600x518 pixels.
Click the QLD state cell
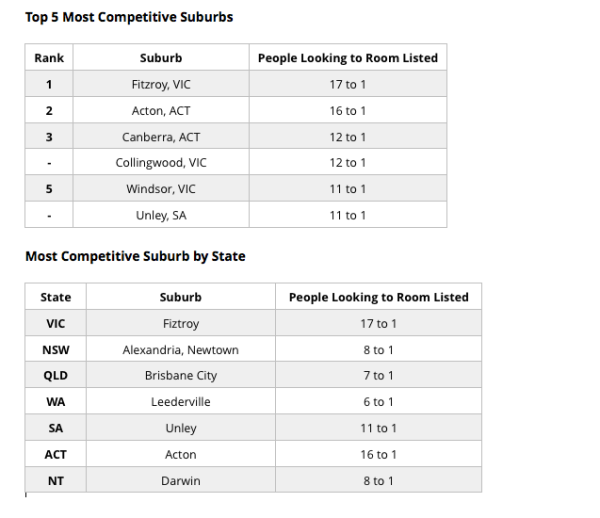pos(56,375)
